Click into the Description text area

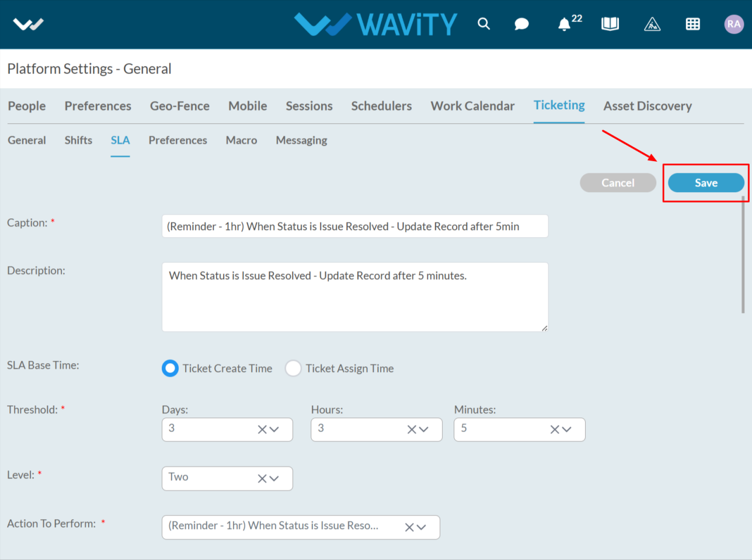pyautogui.click(x=355, y=297)
